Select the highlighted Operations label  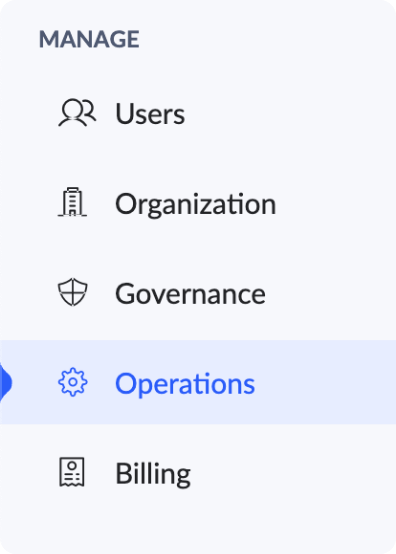tap(185, 384)
